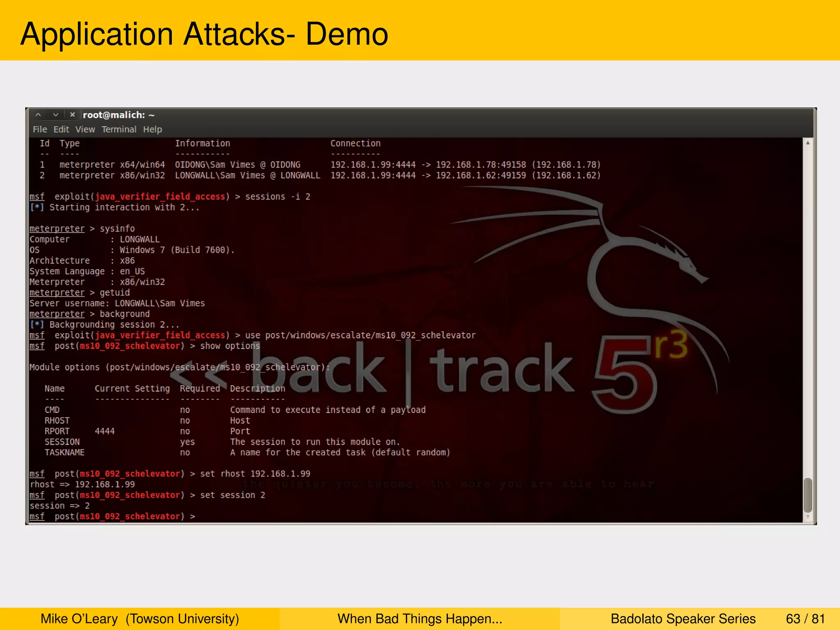This screenshot has height=630, width=840.
Task: Click the RPORT option name
Action: [x=57, y=431]
